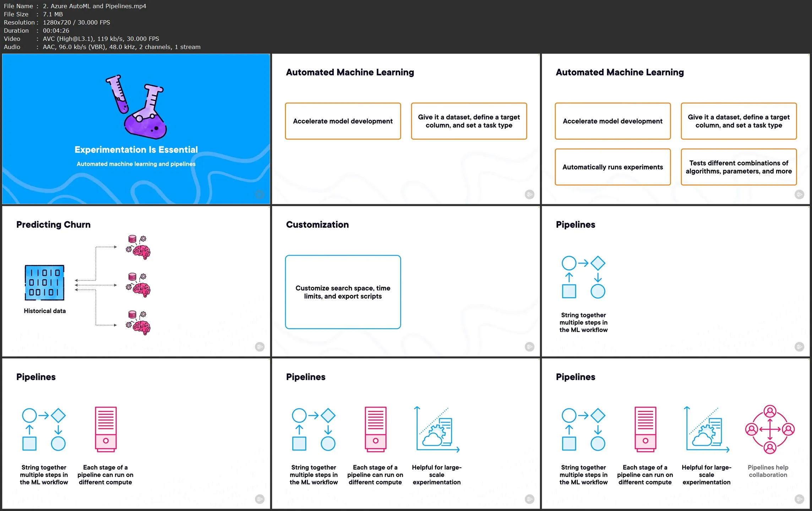
Task: Click the file size value '7.1 MB'
Action: pos(53,14)
